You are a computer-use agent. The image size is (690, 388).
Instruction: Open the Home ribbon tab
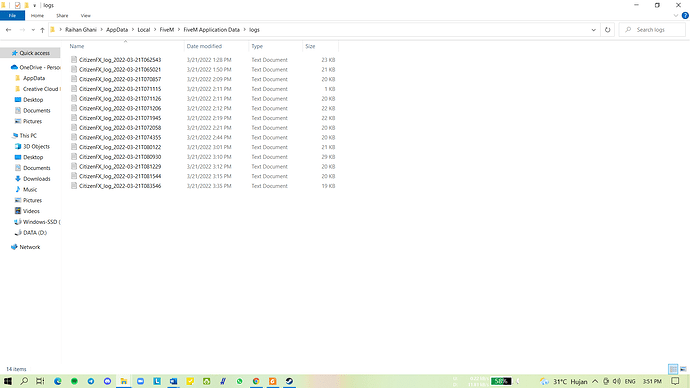pyautogui.click(x=37, y=15)
